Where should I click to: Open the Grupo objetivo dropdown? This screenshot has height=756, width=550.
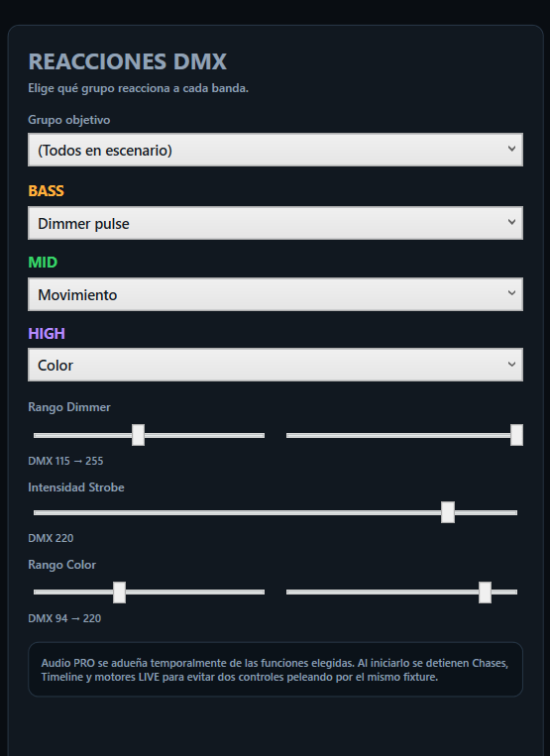[x=275, y=150]
